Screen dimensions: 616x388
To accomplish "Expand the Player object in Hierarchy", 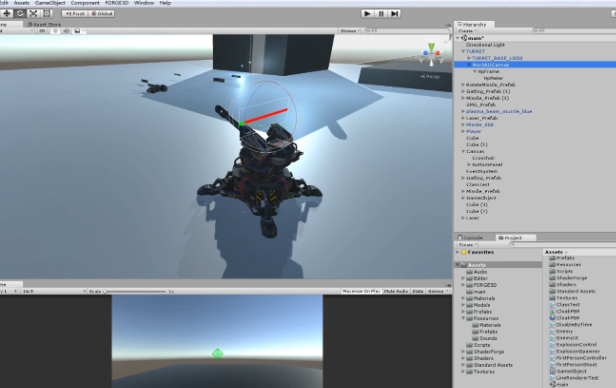I will coord(463,131).
